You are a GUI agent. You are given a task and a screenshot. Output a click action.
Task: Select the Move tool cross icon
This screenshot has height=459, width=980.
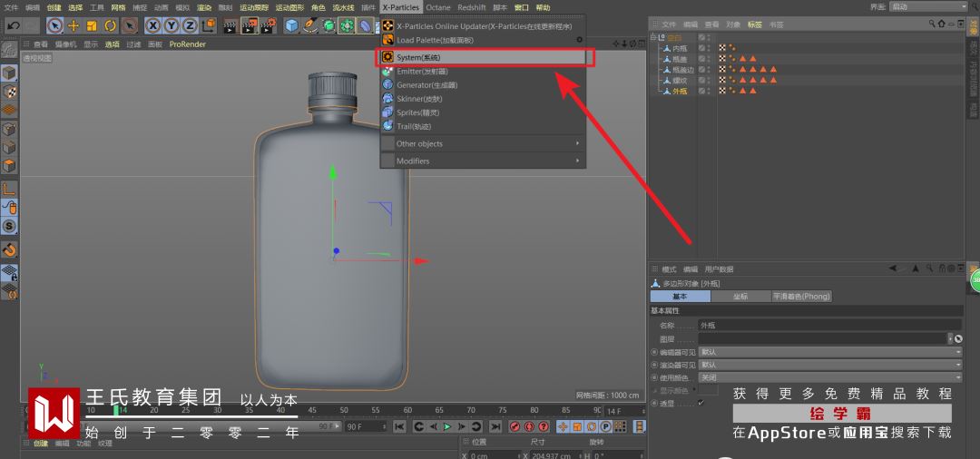73,25
